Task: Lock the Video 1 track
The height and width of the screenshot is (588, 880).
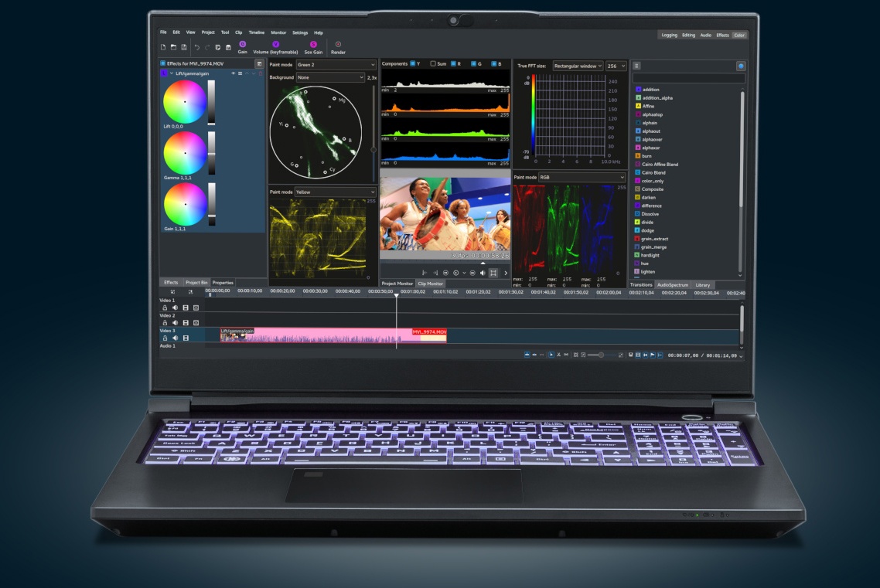Action: click(x=165, y=306)
